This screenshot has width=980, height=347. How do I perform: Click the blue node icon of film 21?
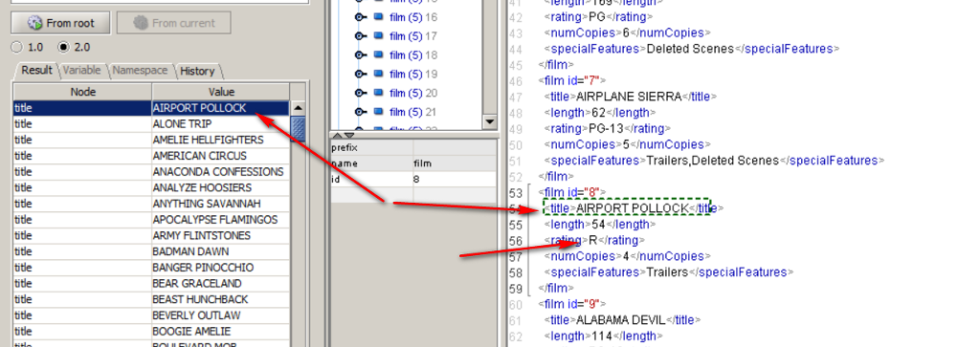click(379, 111)
